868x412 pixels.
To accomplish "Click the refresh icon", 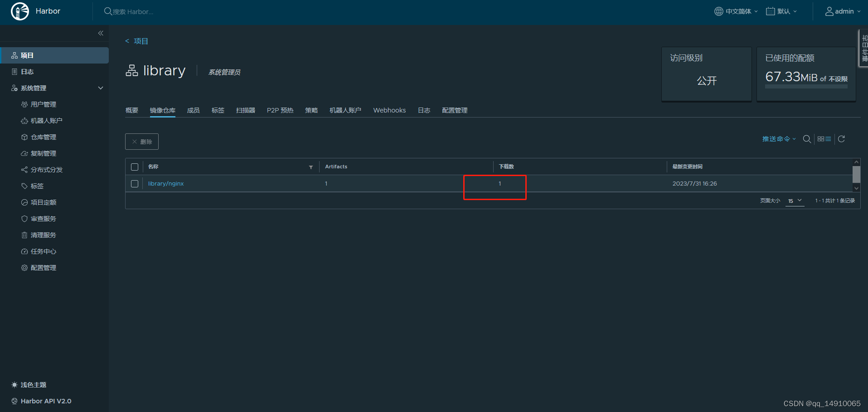I will coord(841,139).
